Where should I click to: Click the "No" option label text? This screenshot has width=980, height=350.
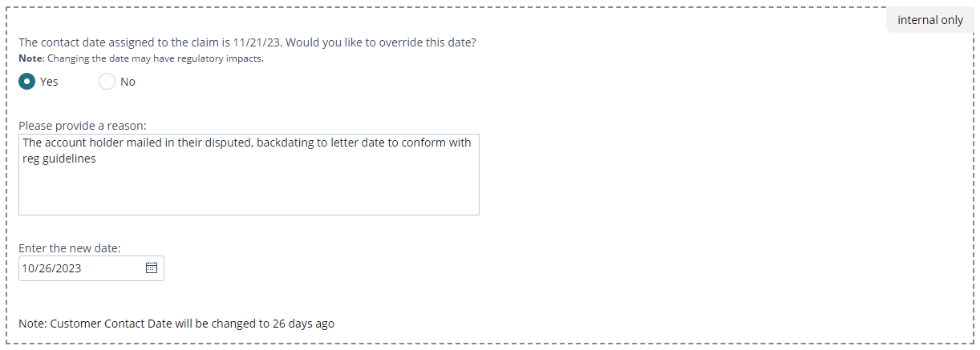point(128,82)
